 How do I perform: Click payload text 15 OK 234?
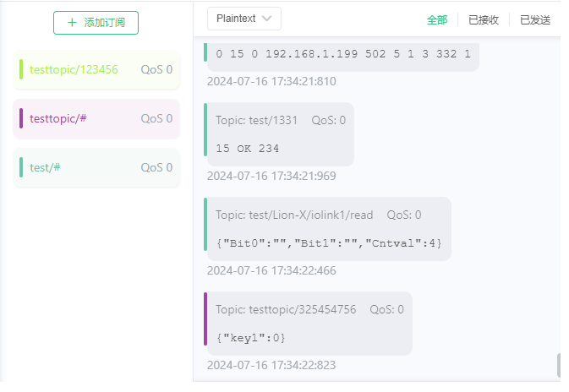click(248, 149)
